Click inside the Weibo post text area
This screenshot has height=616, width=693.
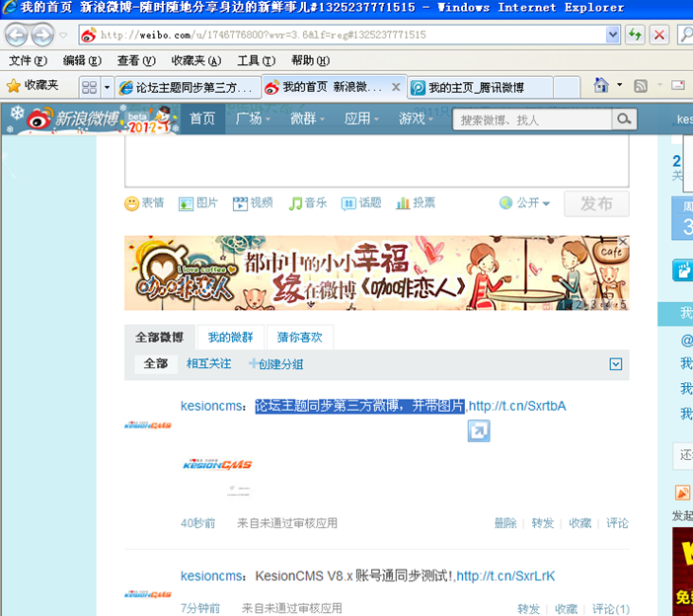click(x=376, y=161)
